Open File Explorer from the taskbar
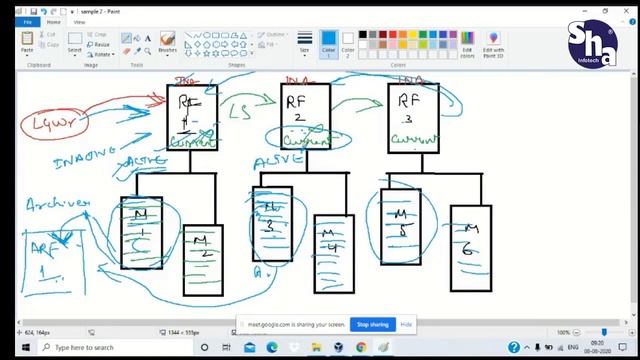 [316, 347]
